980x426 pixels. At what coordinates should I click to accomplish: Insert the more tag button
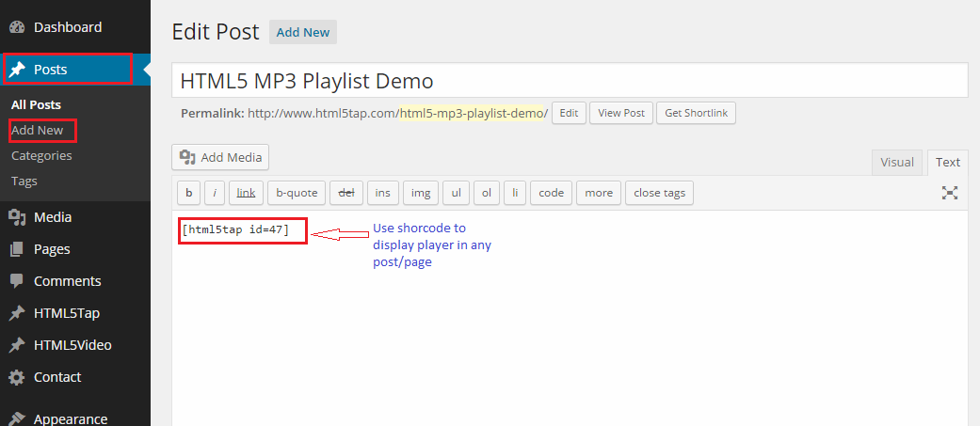pyautogui.click(x=599, y=193)
